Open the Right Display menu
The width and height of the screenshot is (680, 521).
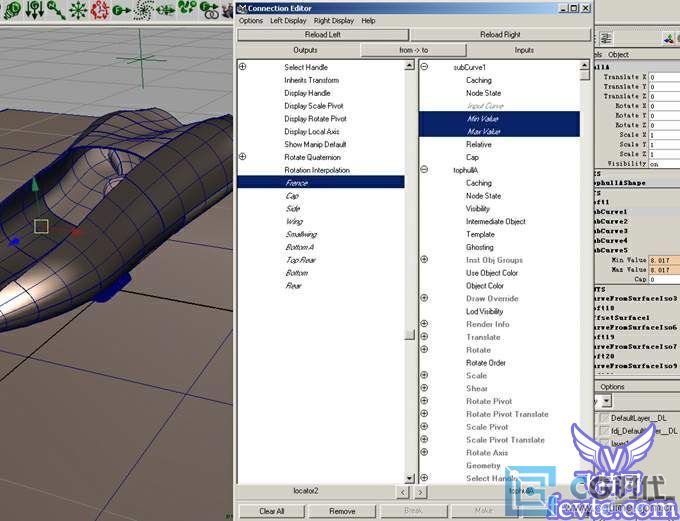(x=334, y=21)
